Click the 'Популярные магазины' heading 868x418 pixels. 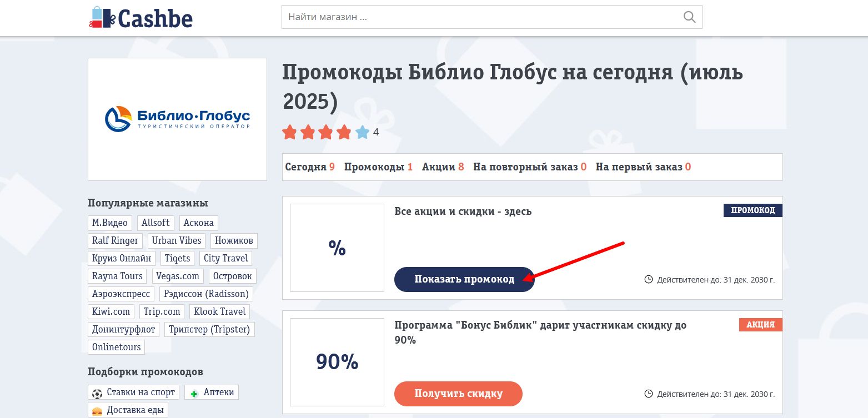click(148, 203)
